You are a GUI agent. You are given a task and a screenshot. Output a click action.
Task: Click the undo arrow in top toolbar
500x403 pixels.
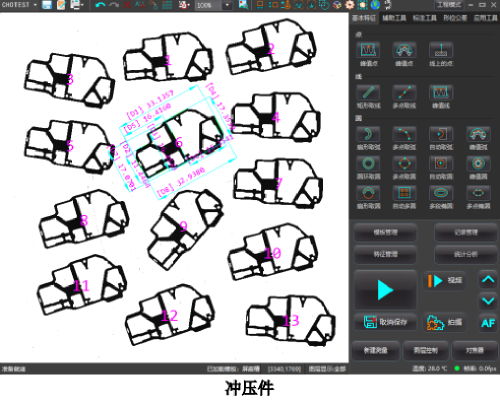(100, 5)
